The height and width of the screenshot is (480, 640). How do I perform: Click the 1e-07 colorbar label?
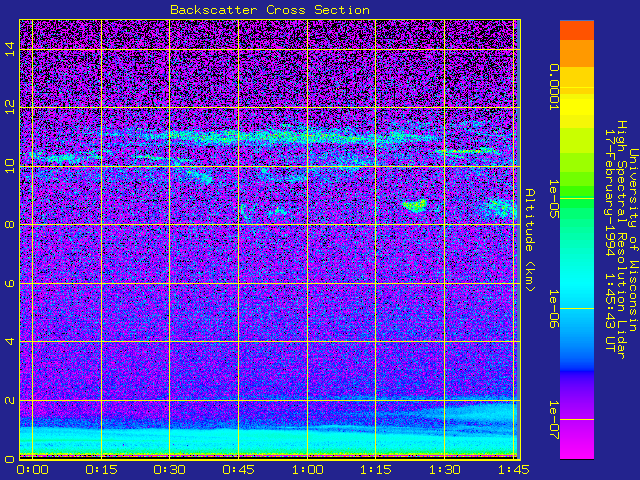point(553,420)
